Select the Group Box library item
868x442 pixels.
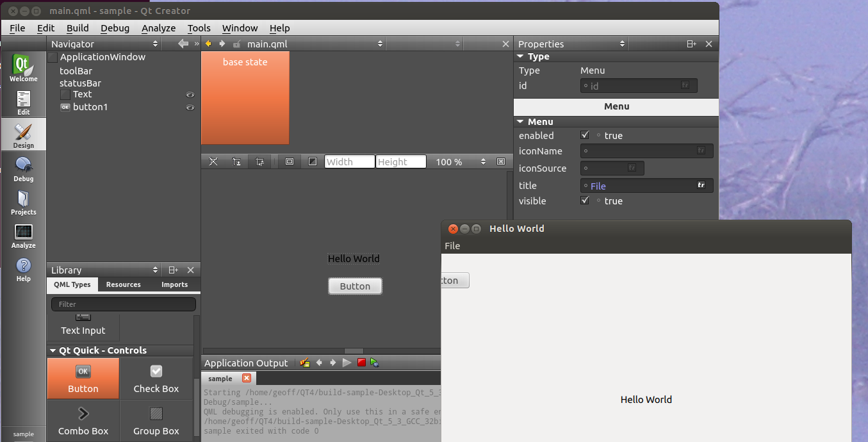coord(156,421)
